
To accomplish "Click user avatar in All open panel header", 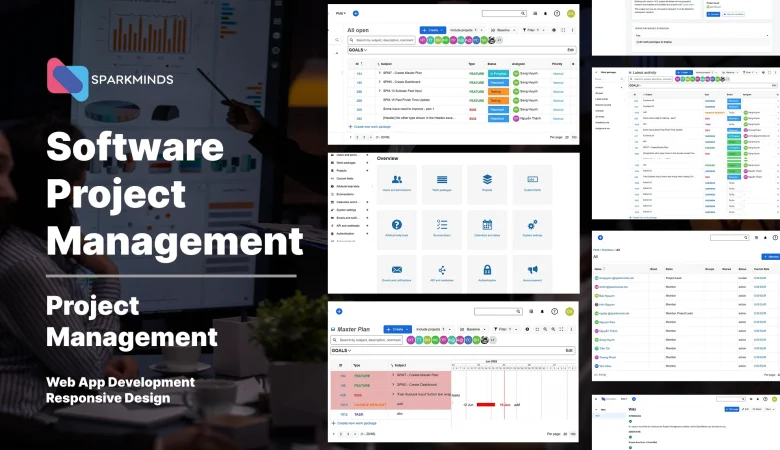I will [x=571, y=13].
